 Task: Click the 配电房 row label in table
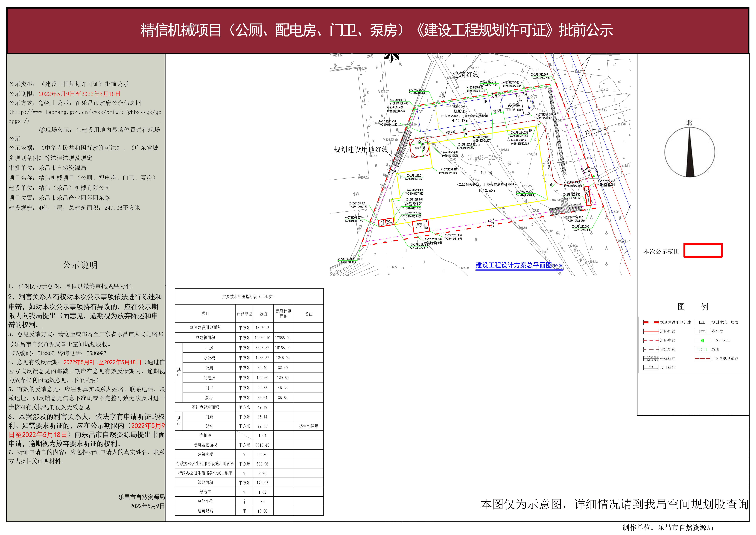(x=209, y=377)
